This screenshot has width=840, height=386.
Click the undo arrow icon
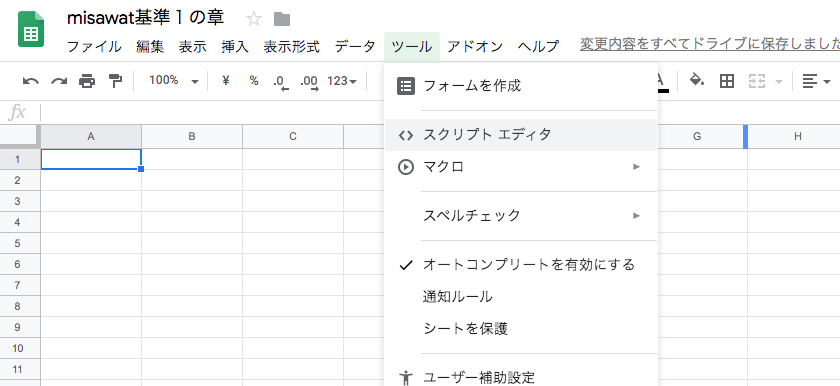(x=31, y=81)
